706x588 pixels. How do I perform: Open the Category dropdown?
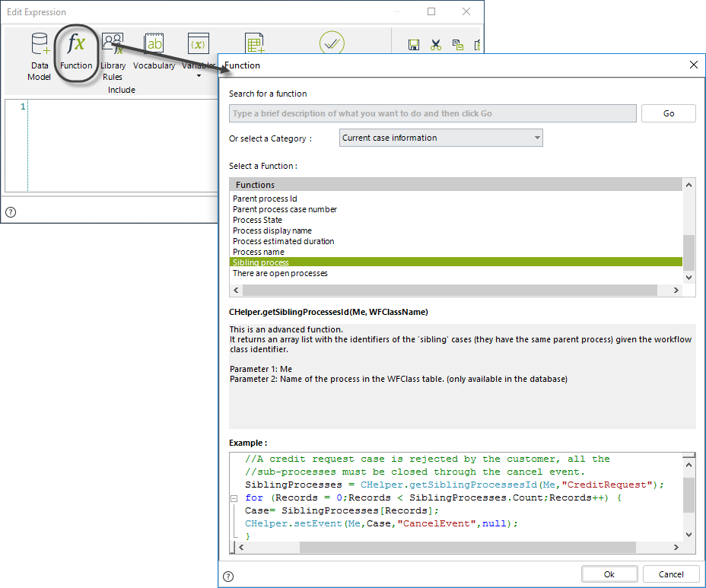point(440,138)
